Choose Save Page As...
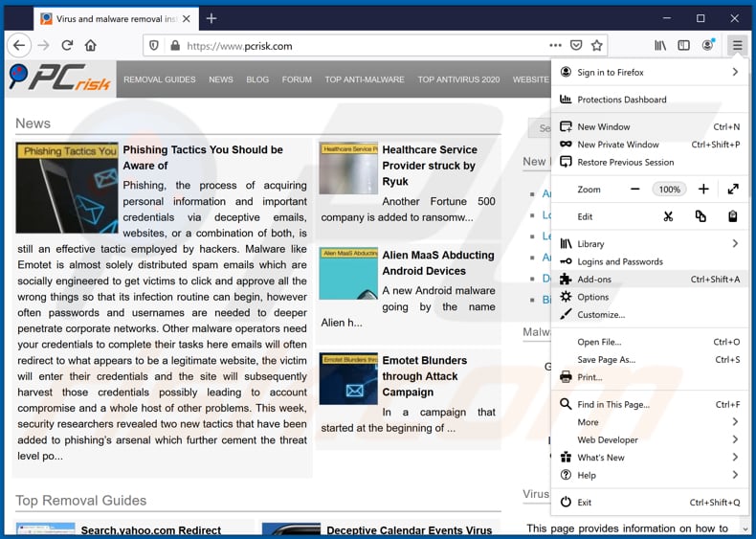 tap(650, 360)
